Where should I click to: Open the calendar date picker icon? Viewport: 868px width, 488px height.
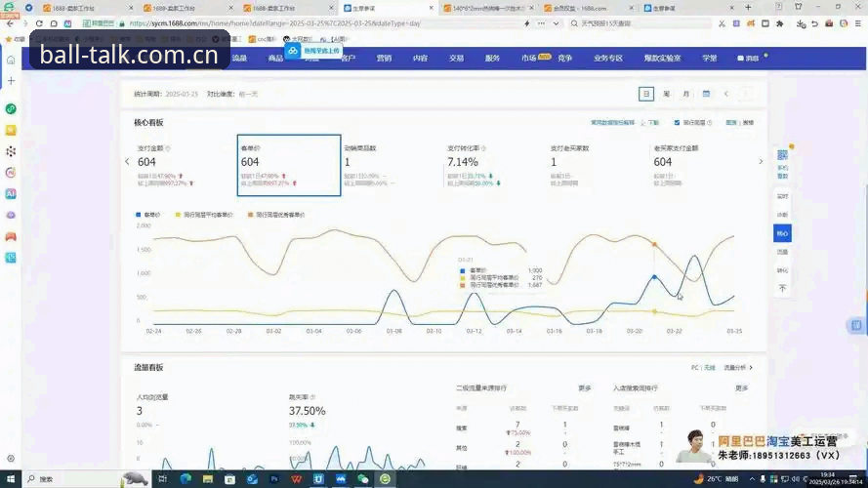pyautogui.click(x=706, y=94)
